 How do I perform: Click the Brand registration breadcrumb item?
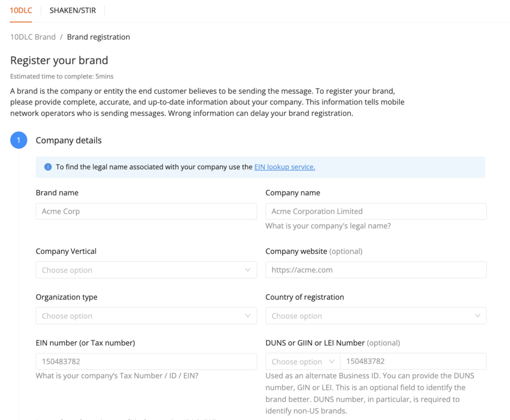point(98,36)
